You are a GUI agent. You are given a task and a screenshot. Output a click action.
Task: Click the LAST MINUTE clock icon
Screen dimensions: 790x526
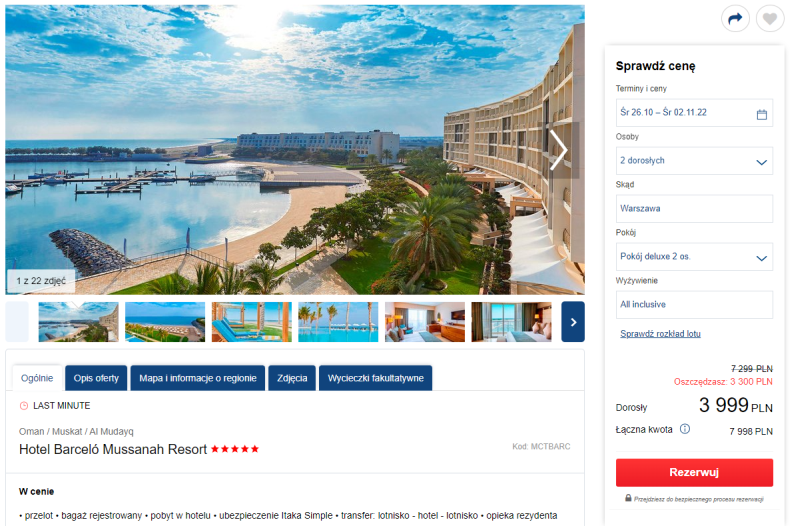tap(24, 406)
